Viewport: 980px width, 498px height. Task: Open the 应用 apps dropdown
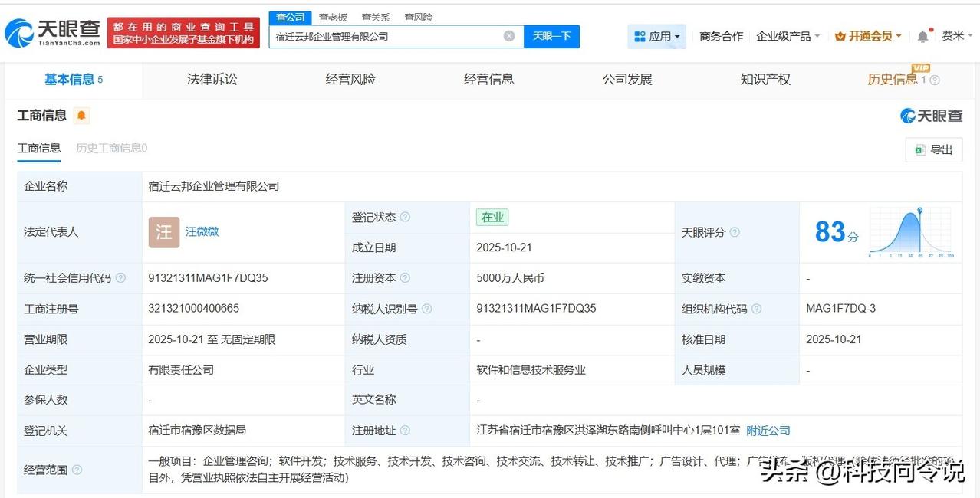coord(659,35)
